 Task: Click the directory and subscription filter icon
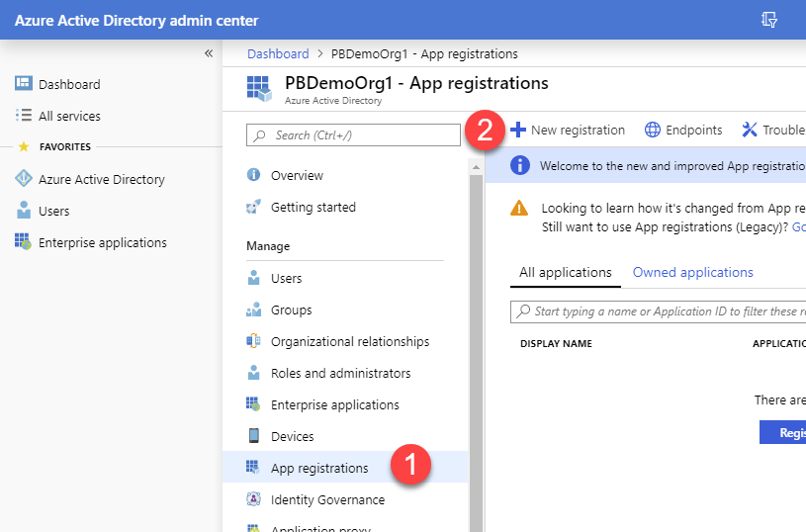coord(769,20)
